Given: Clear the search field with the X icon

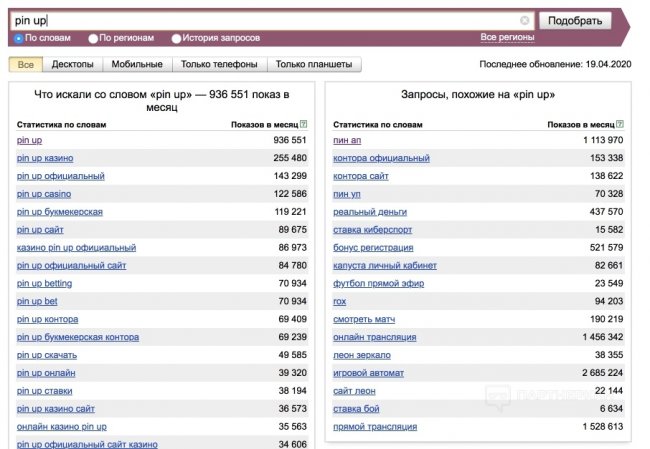Looking at the screenshot, I should click(525, 20).
